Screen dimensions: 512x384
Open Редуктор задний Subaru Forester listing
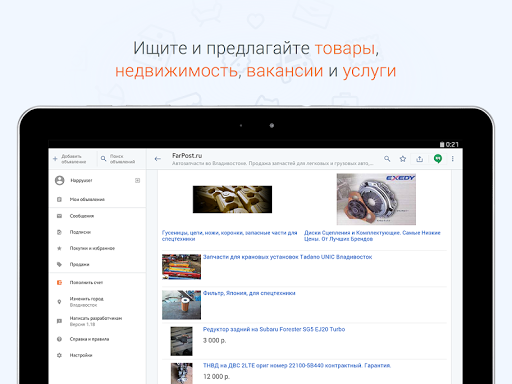point(274,329)
